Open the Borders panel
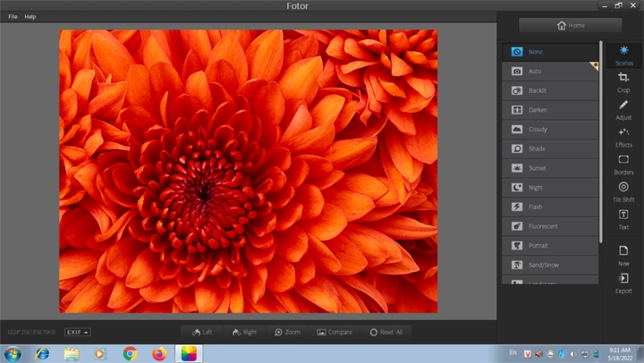This screenshot has width=644, height=363. [x=623, y=165]
